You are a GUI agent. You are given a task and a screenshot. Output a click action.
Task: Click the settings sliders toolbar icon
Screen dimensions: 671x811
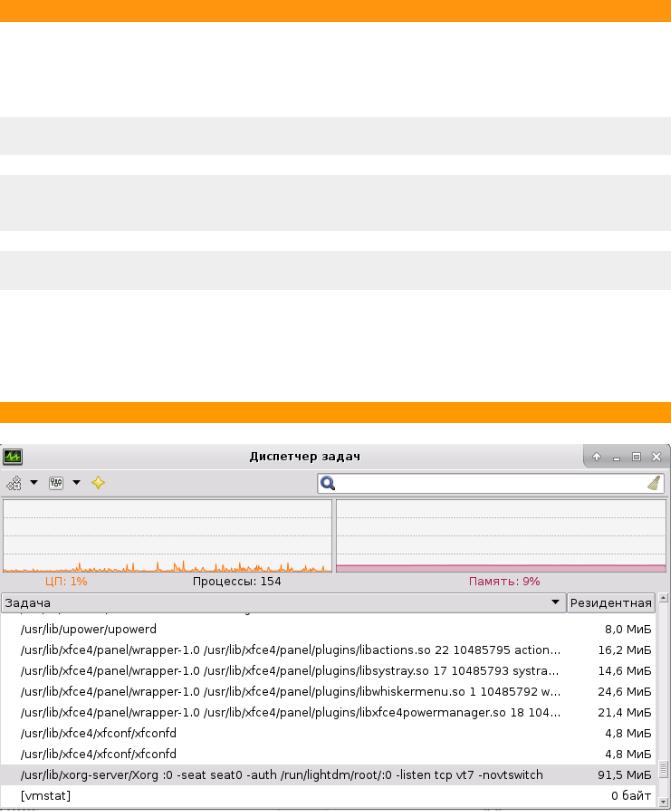tap(56, 483)
